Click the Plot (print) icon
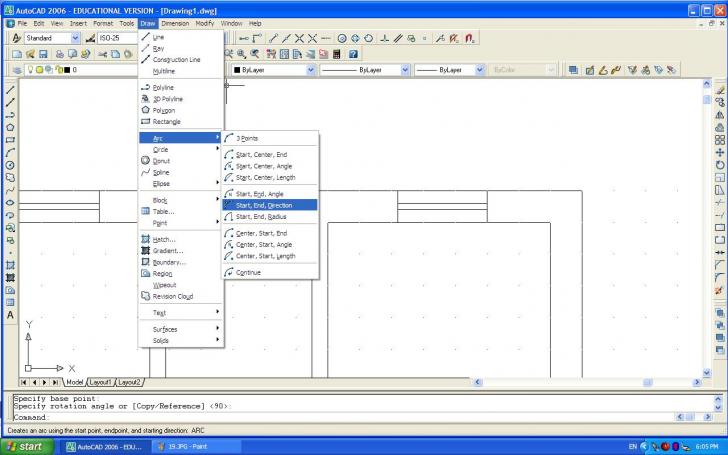This screenshot has width=728, height=455. pos(59,54)
